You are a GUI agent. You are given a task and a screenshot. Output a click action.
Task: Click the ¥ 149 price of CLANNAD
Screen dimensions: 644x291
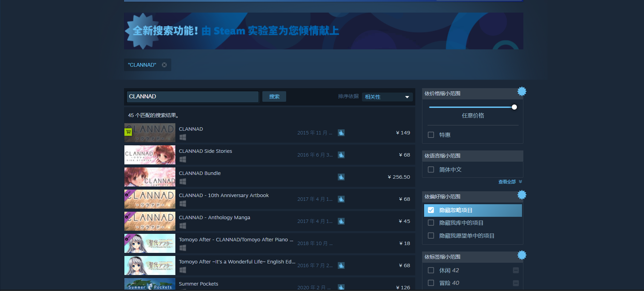click(x=403, y=133)
